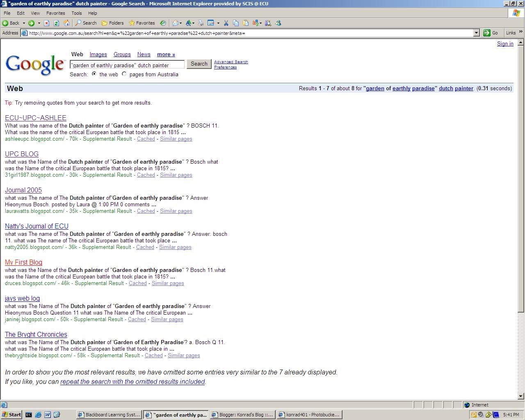The width and height of the screenshot is (525, 420).
Task: Open the 'My First Blog' result
Action: point(23,262)
